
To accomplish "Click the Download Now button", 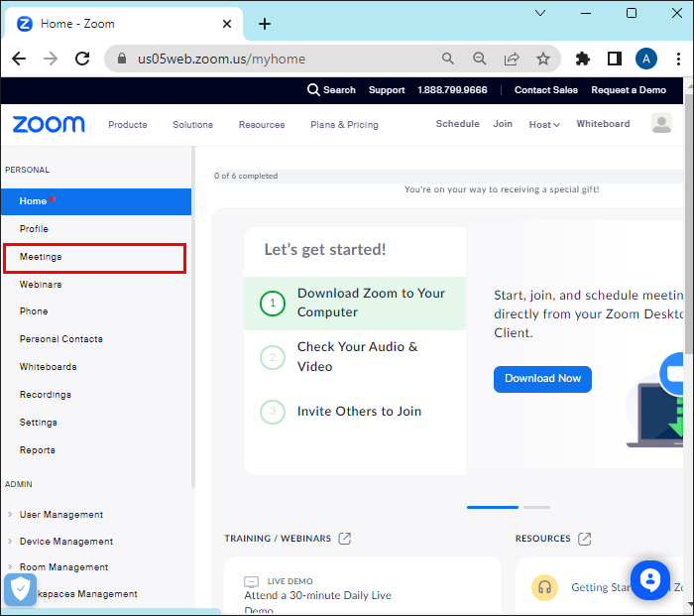I will click(542, 379).
